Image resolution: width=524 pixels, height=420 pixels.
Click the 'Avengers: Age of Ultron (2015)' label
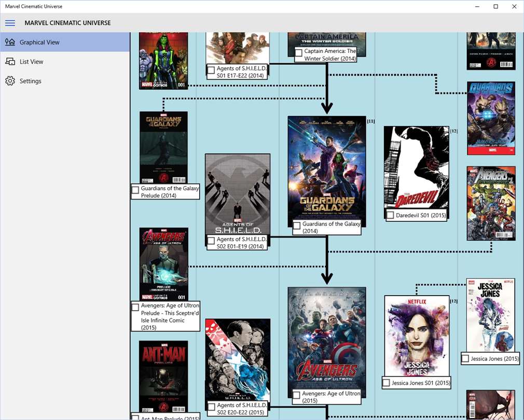tap(331, 397)
